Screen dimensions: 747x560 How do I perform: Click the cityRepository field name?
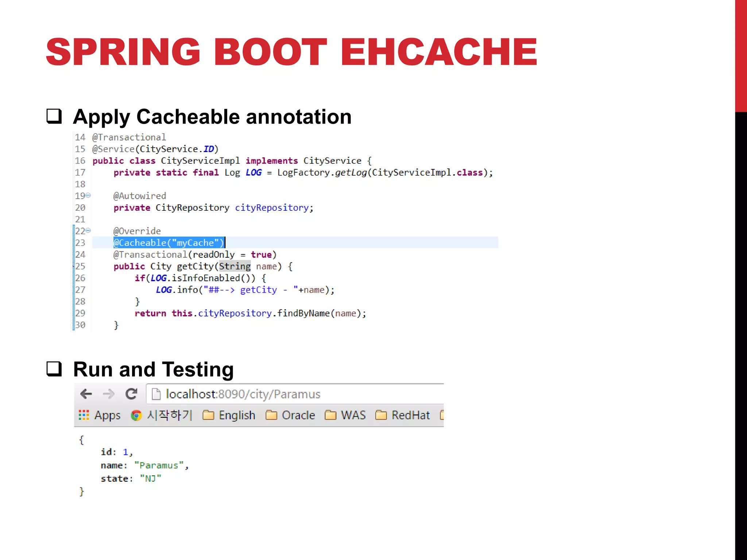272,208
